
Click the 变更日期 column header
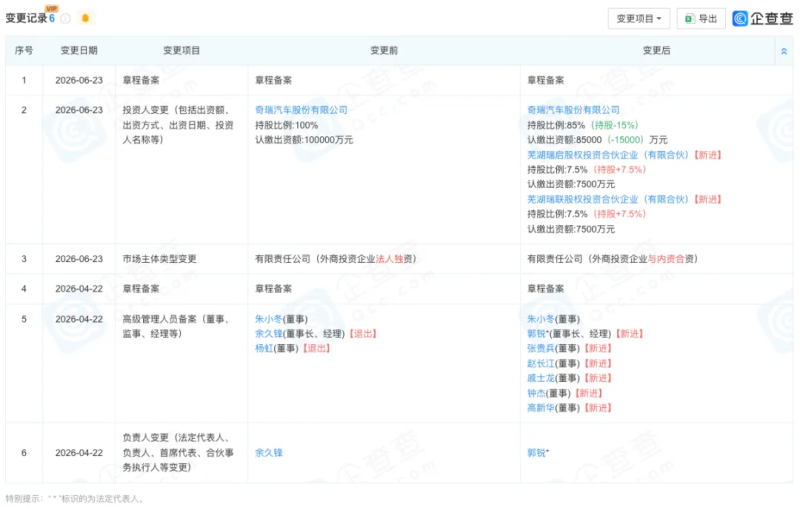pos(79,50)
